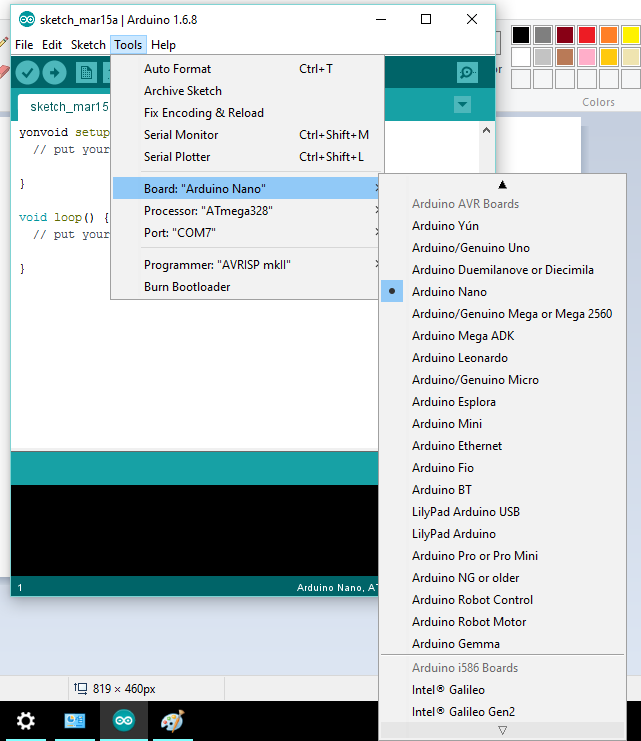This screenshot has width=641, height=741.
Task: Click the New sketch file icon
Action: pyautogui.click(x=86, y=73)
